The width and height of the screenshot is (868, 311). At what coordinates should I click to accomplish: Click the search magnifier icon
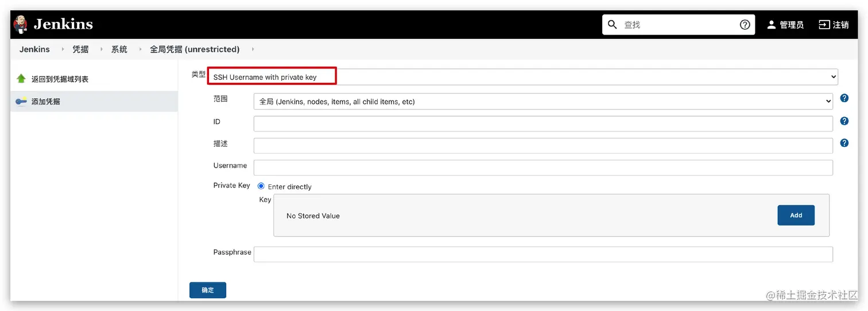pyautogui.click(x=613, y=24)
